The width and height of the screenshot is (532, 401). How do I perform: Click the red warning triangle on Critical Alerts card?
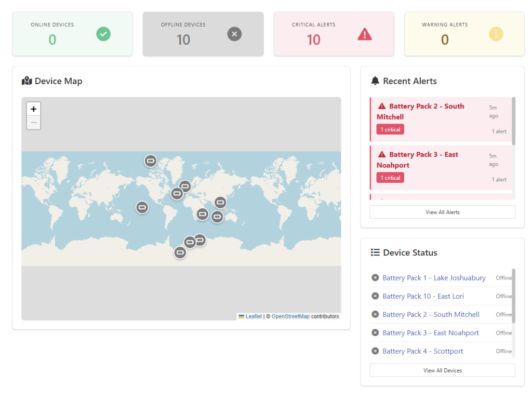click(x=364, y=34)
